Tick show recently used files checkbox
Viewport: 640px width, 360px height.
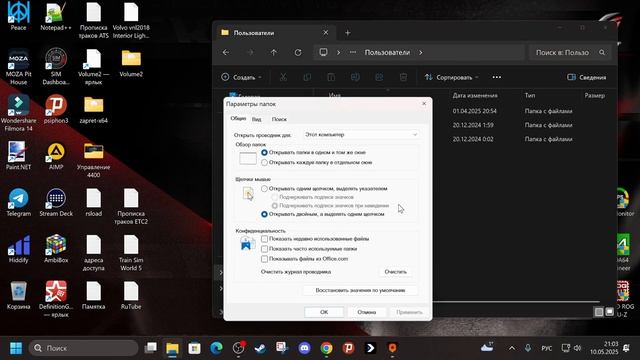click(x=264, y=239)
